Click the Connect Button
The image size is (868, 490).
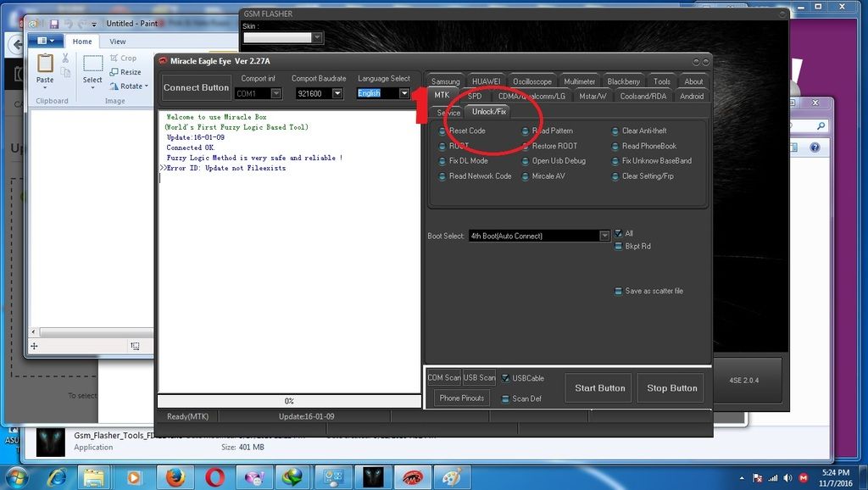(x=196, y=87)
